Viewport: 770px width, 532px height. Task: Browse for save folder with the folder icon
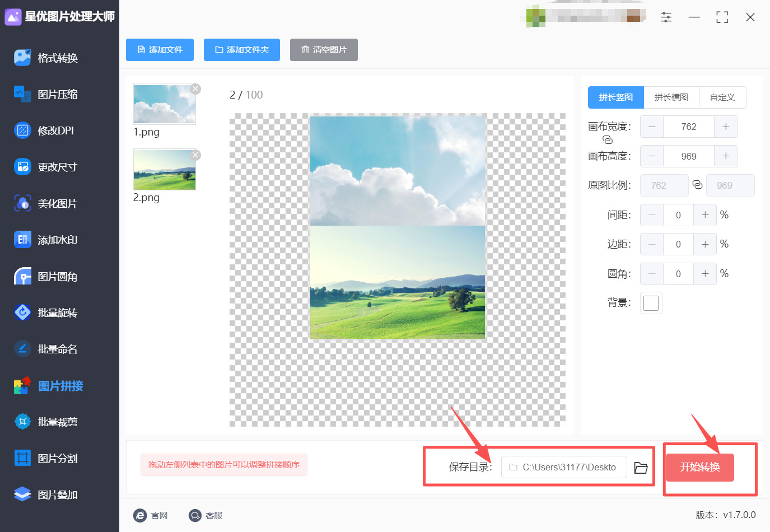click(641, 468)
